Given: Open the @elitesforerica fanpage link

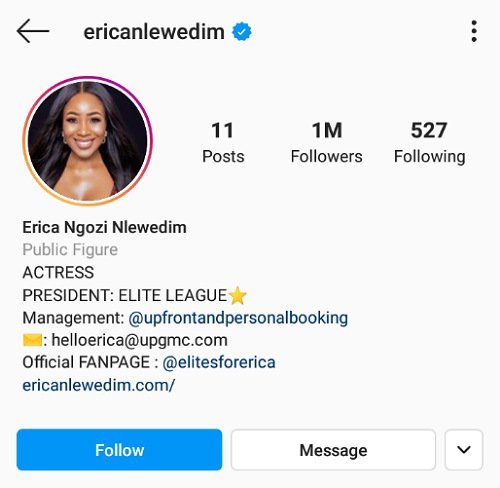Looking at the screenshot, I should pyautogui.click(x=219, y=362).
